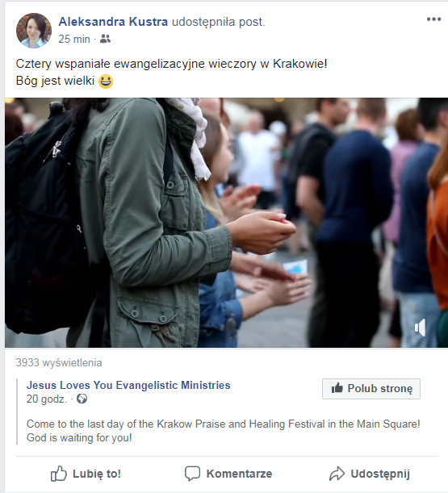Open Jesus Loves You Evangelistic Ministries page
This screenshot has width=448, height=493.
click(x=128, y=385)
